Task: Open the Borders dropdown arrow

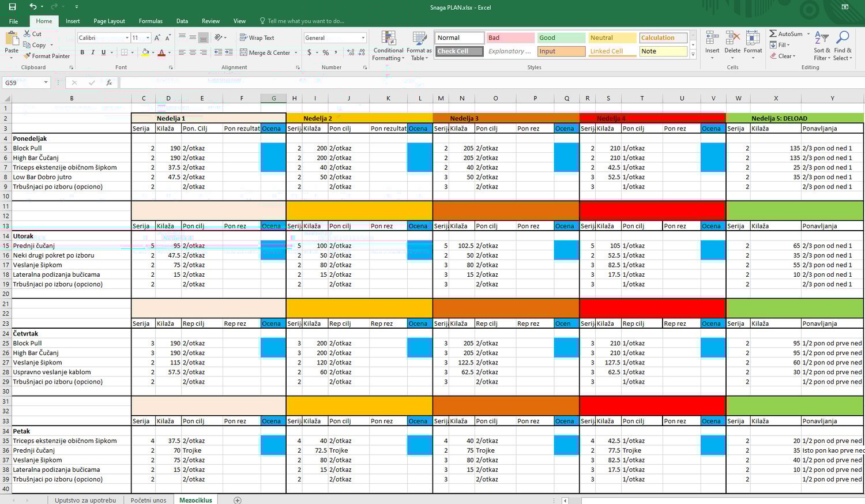Action: (132, 52)
